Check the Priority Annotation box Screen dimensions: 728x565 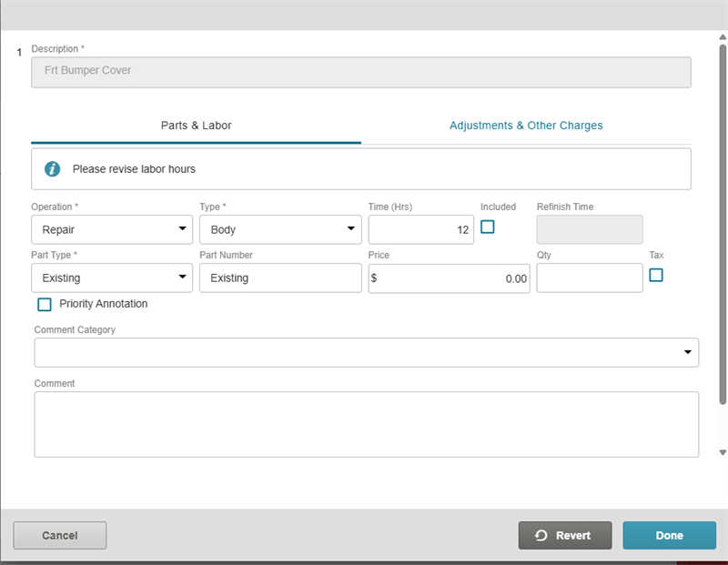45,304
